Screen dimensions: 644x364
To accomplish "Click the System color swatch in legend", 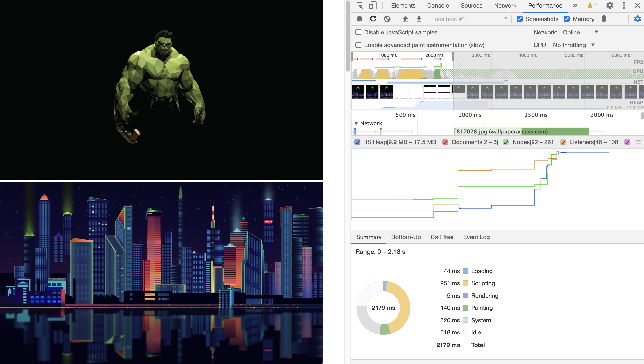I will point(465,320).
